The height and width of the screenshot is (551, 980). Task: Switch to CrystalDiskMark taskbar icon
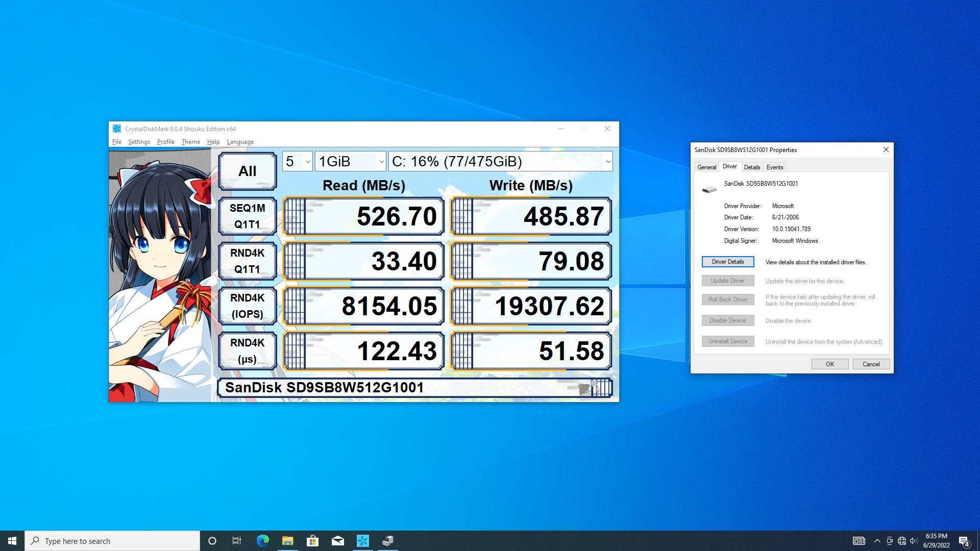(362, 541)
